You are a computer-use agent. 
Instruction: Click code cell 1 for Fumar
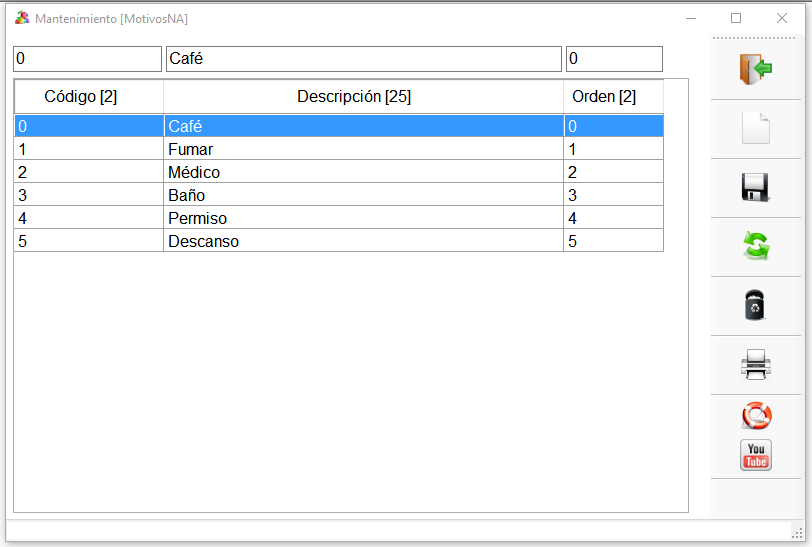point(89,149)
